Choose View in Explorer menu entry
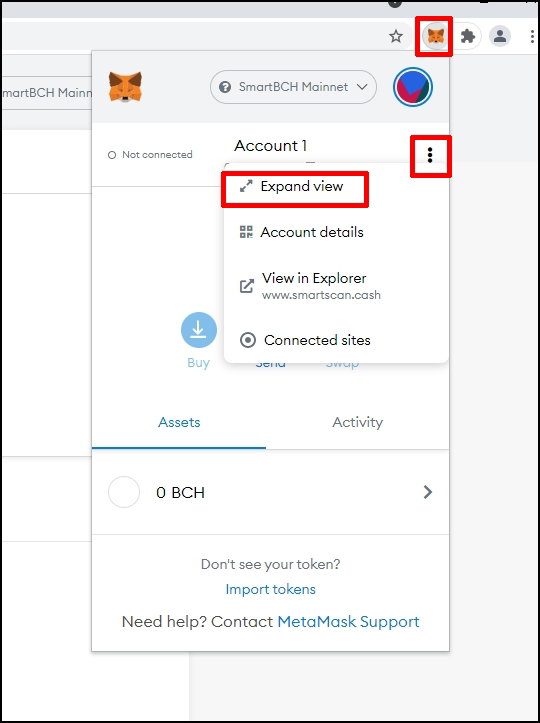The width and height of the screenshot is (540, 723). pos(310,285)
